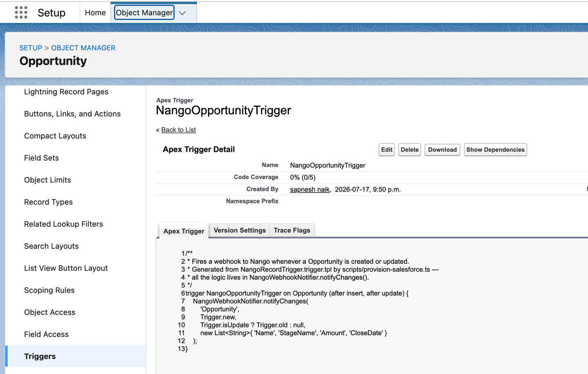
Task: Click Show Dependencies button
Action: pyautogui.click(x=495, y=149)
